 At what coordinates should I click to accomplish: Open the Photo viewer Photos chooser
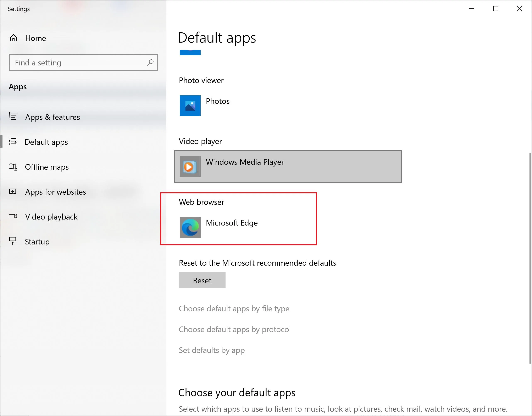click(217, 101)
